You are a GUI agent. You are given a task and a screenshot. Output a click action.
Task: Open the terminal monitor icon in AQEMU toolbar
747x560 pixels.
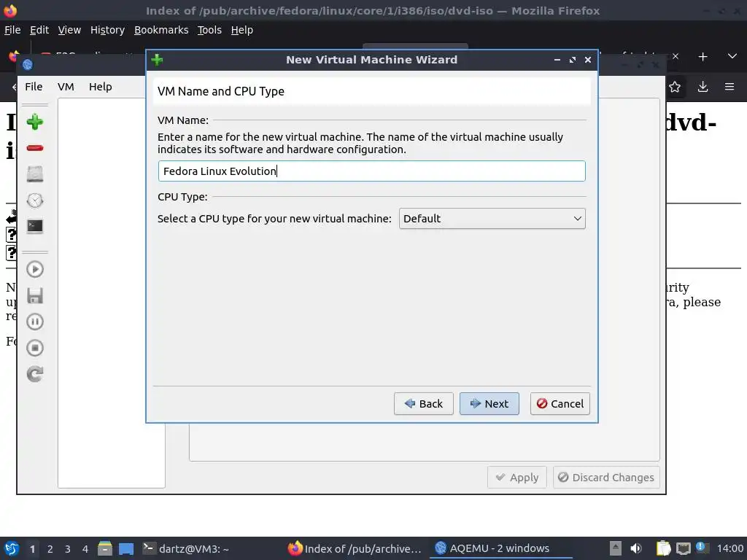pos(35,226)
